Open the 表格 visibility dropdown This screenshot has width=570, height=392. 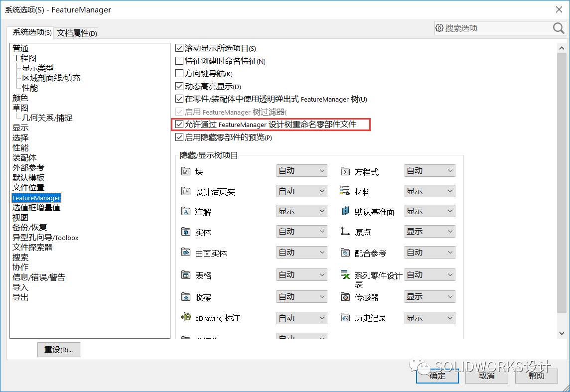pos(302,275)
